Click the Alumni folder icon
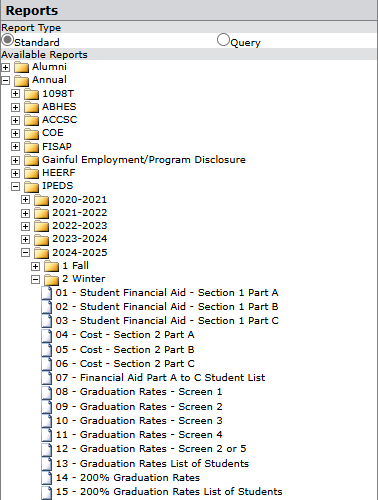The height and width of the screenshot is (500, 378). [22, 67]
